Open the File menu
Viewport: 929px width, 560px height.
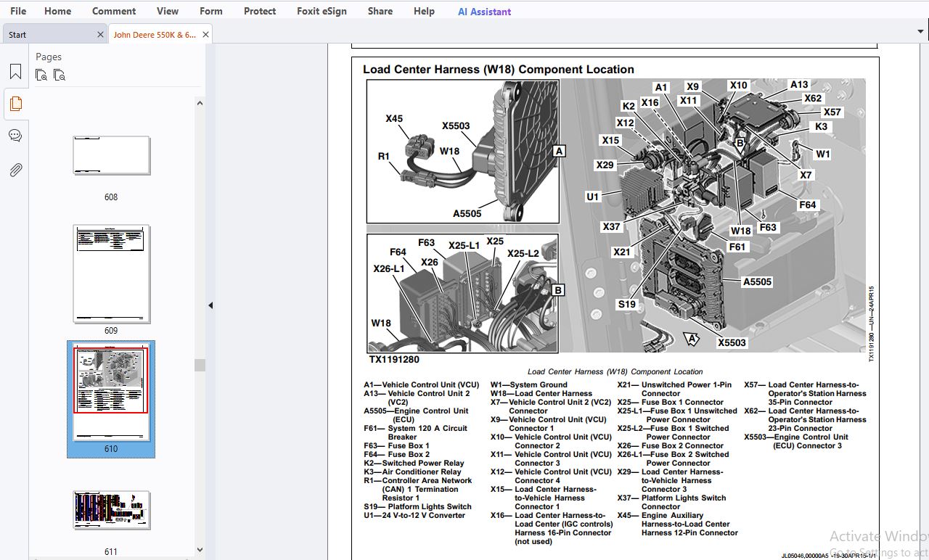pos(18,11)
